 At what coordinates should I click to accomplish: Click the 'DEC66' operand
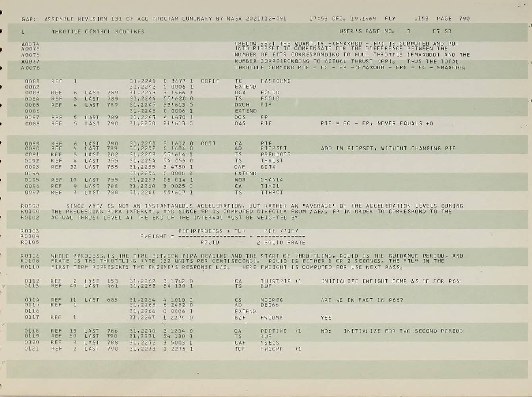(270, 305)
